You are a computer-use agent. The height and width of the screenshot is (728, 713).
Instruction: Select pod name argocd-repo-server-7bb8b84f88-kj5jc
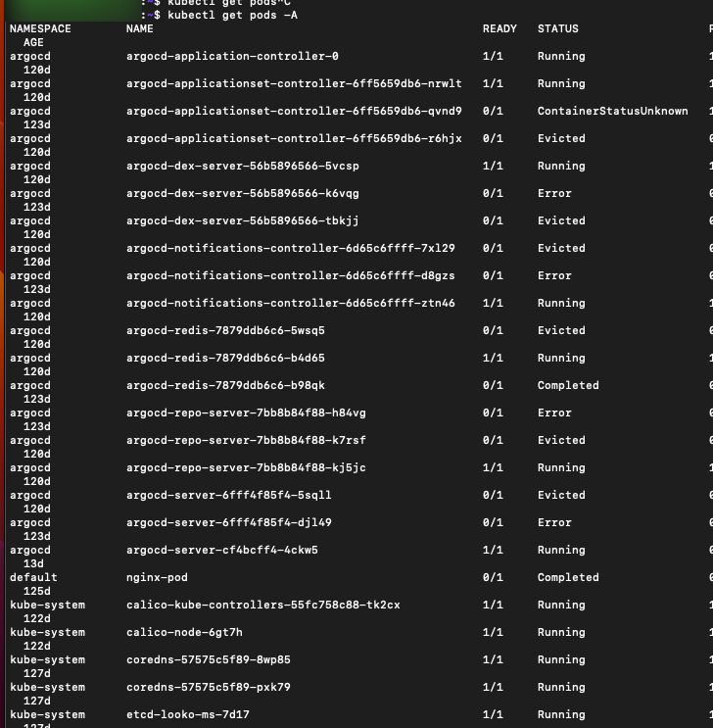tap(246, 467)
